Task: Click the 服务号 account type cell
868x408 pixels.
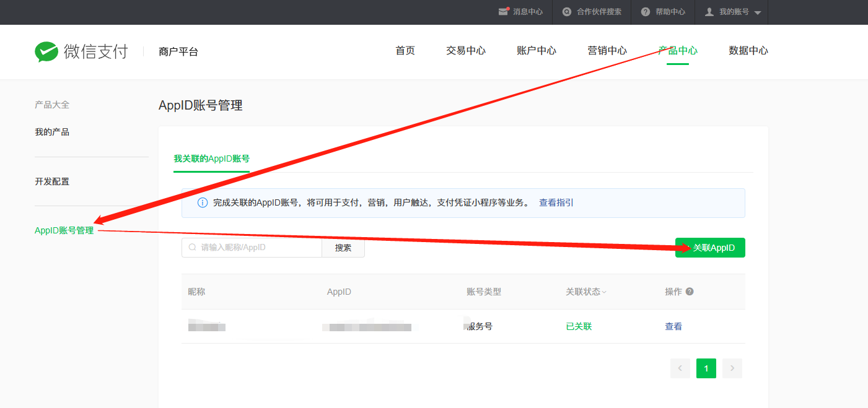Action: click(480, 326)
